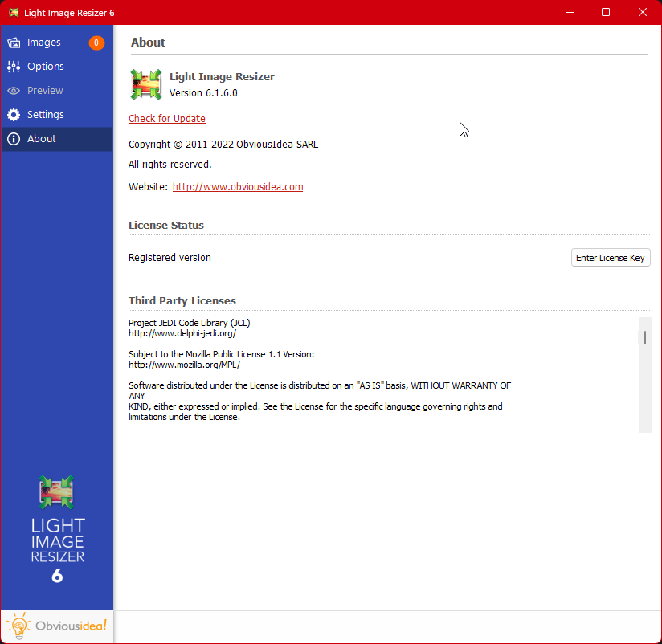Click the third party licenses scrollbar thumb
662x644 pixels.
tap(644, 337)
